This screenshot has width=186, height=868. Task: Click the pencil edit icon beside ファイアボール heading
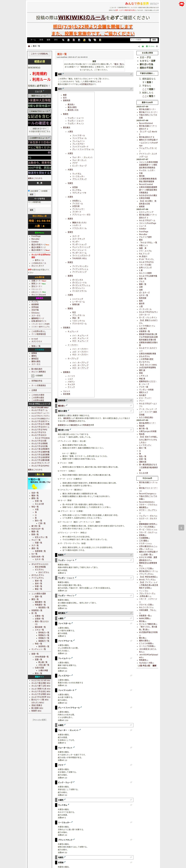click(72, 623)
